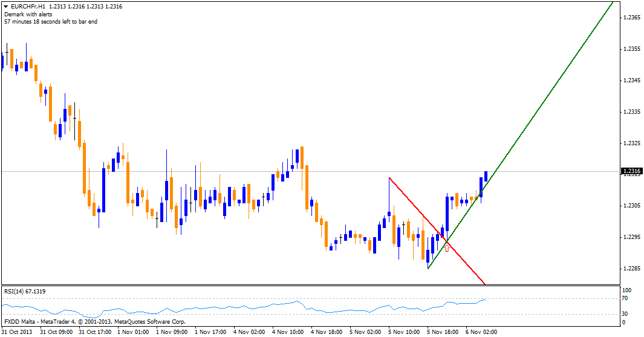
Task: Click the latest blue candlestick bar
Action: [x=486, y=175]
